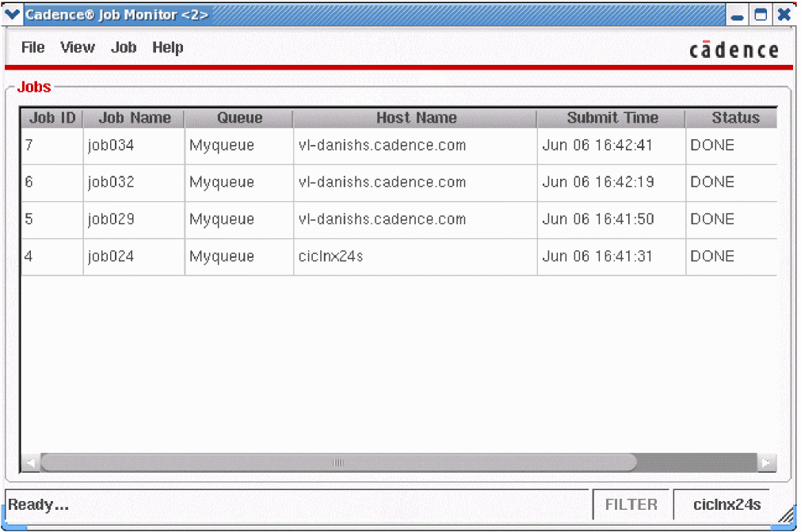Open the Help menu
The width and height of the screenshot is (801, 532).
[x=167, y=47]
